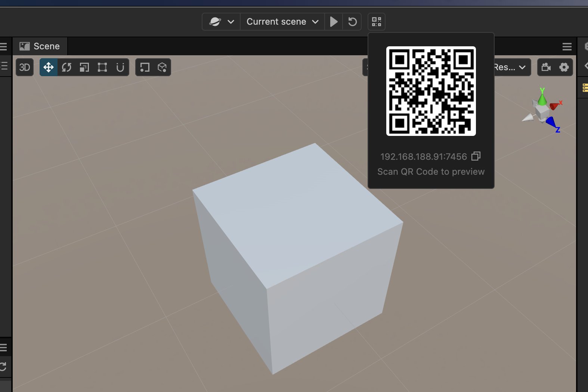
Task: Toggle the local/global coordinate cube icon
Action: coord(162,67)
